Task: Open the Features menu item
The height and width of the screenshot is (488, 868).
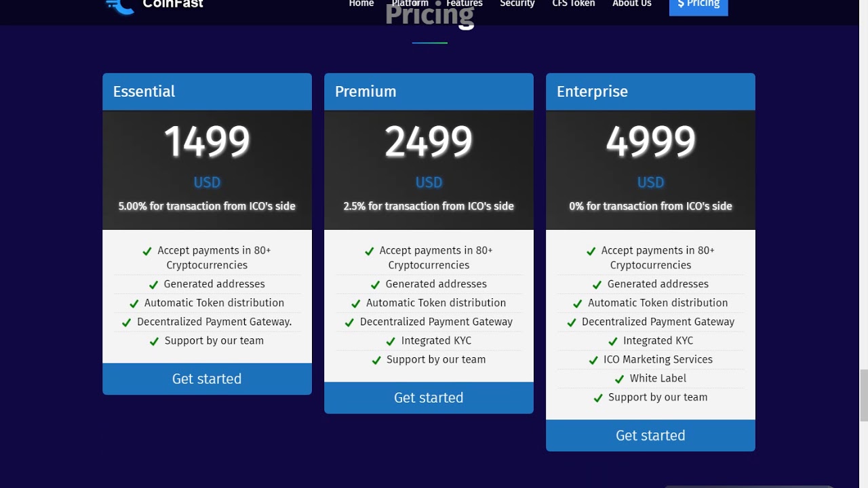Action: [x=465, y=4]
